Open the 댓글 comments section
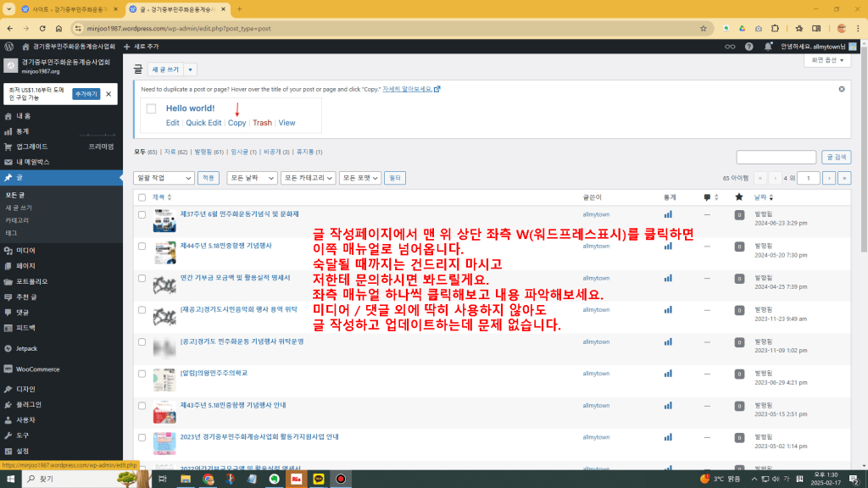Viewport: 868px width, 488px height. pos(24,312)
